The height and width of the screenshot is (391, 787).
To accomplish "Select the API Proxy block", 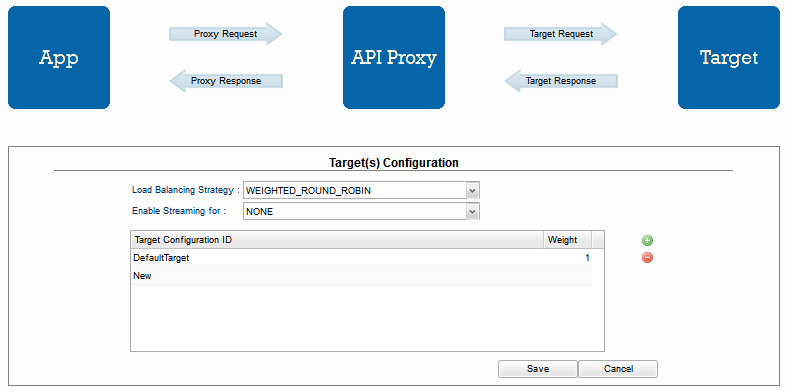I will click(x=394, y=57).
